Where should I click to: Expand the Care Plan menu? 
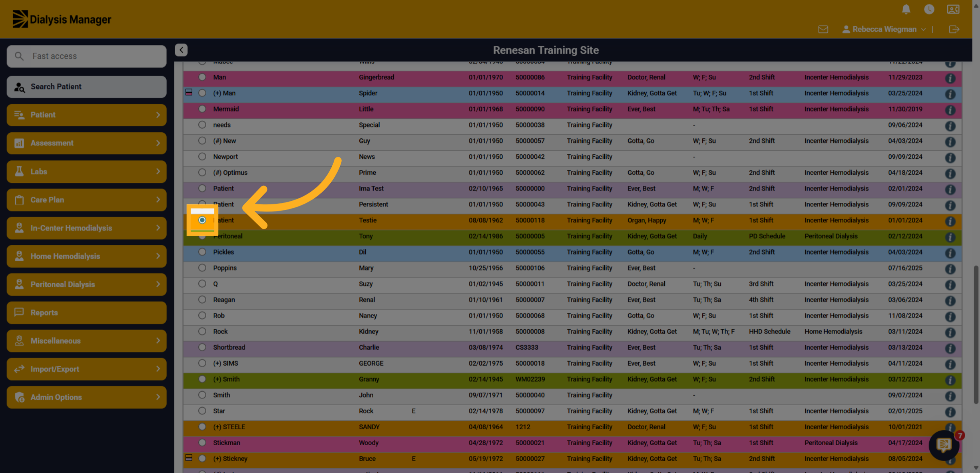[87, 200]
